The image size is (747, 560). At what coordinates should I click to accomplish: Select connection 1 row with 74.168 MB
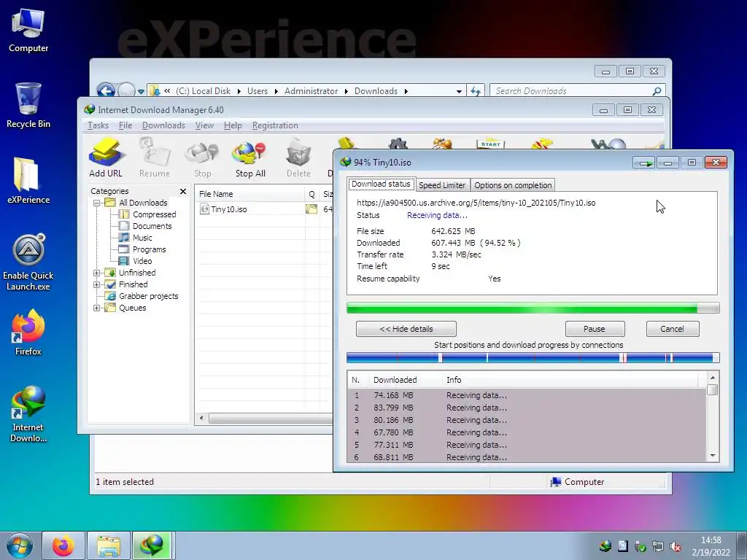(527, 395)
